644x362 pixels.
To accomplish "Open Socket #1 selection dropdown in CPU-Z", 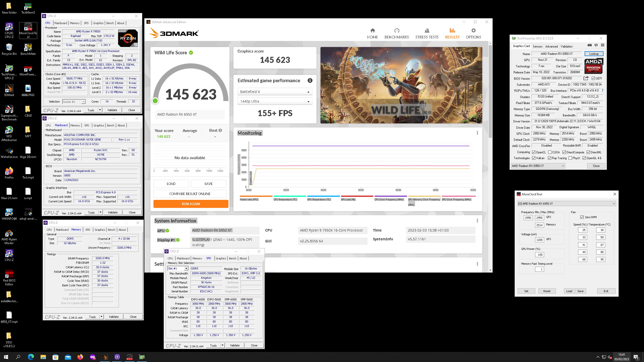I will tap(74, 102).
